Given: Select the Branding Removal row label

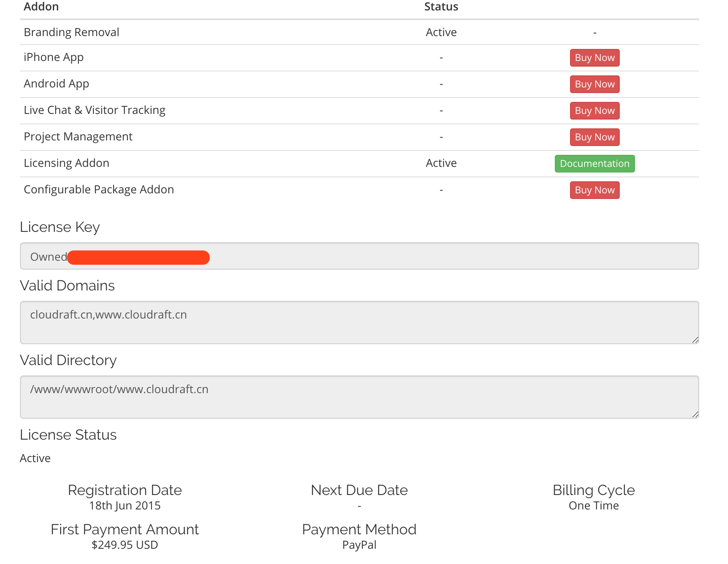Looking at the screenshot, I should pos(71,32).
